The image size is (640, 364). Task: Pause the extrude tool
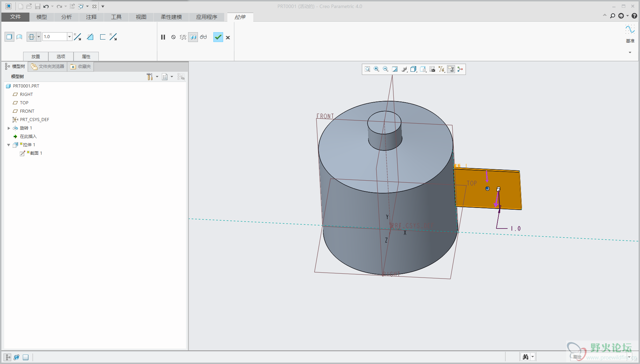point(163,37)
